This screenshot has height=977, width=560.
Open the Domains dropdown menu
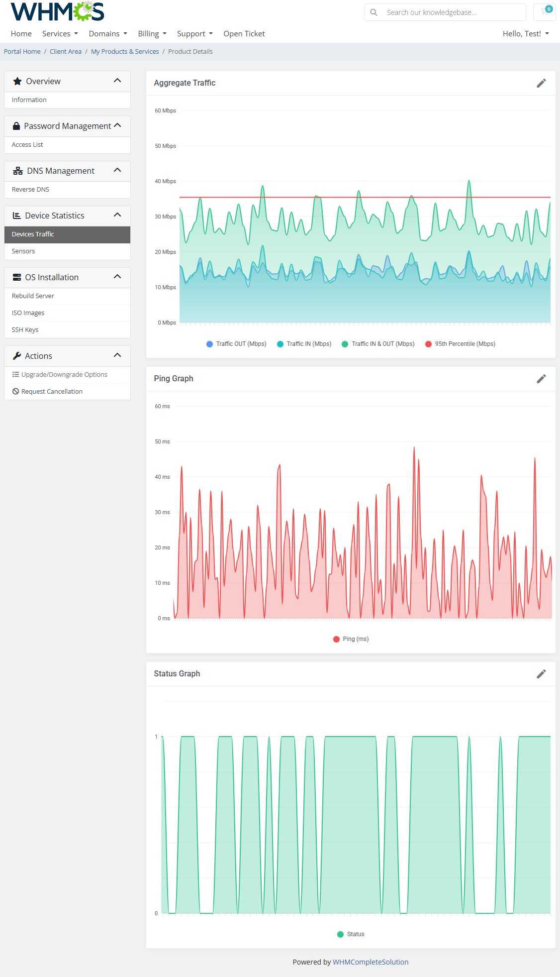(108, 34)
